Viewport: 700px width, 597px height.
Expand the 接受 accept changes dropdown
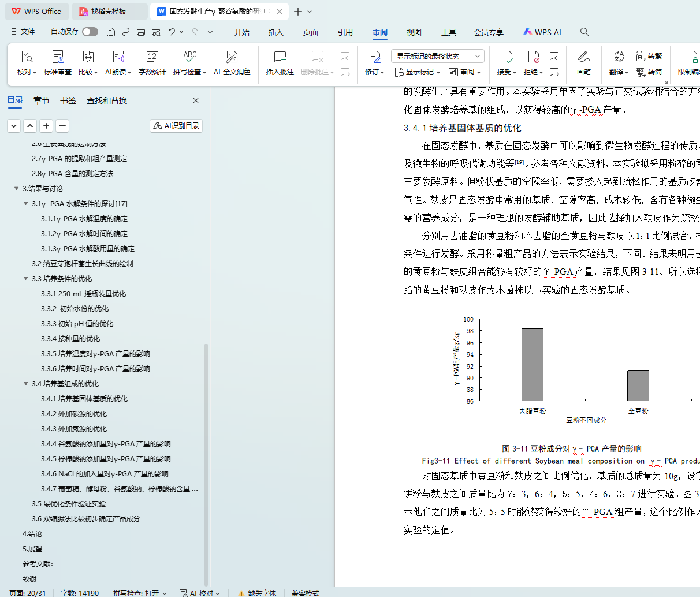pos(514,73)
